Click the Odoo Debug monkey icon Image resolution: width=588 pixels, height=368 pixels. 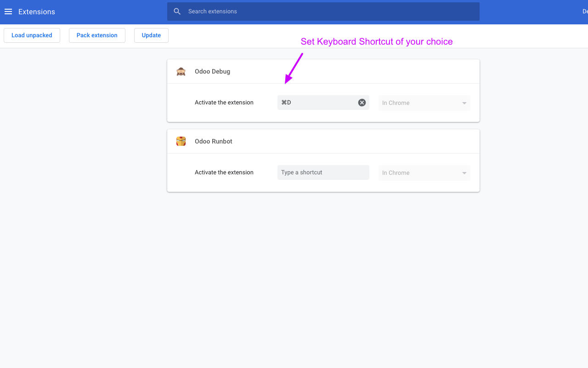click(181, 71)
